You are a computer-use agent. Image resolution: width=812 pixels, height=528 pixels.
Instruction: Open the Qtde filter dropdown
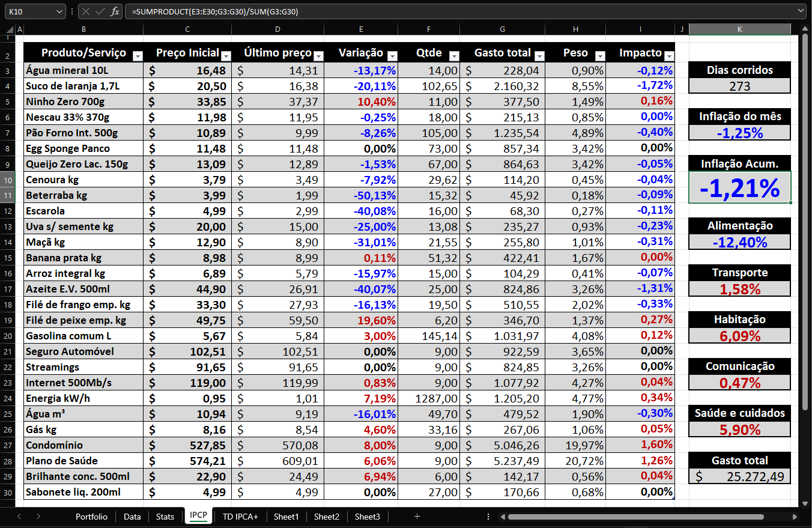pos(454,56)
